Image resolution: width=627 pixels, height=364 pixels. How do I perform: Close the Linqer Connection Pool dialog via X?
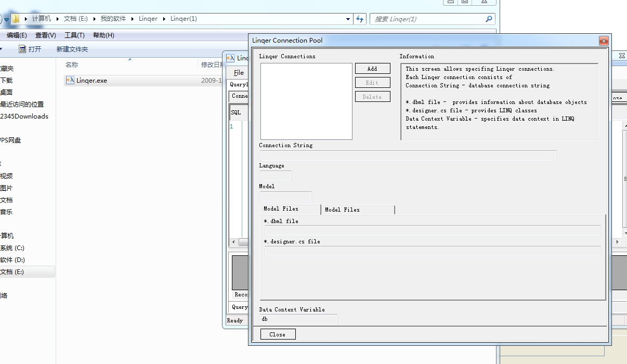click(604, 41)
